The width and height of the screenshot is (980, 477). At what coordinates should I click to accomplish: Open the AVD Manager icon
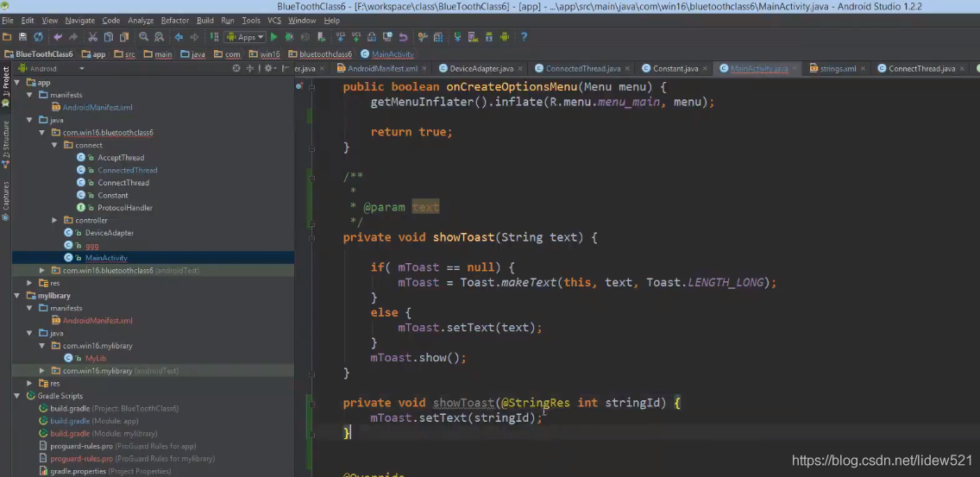473,37
